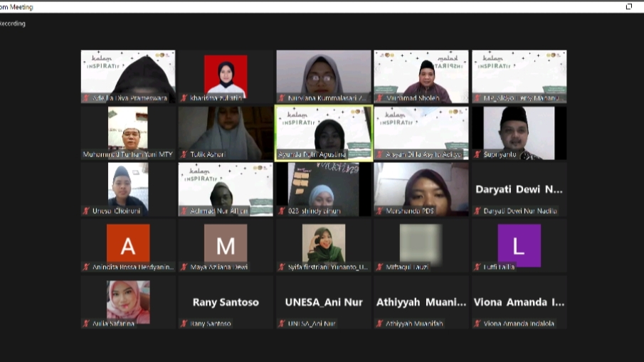Viewport: 644px width, 362px height.
Task: Click the muted mic icon beside Viona Amanda Indalola
Action: [x=477, y=324]
